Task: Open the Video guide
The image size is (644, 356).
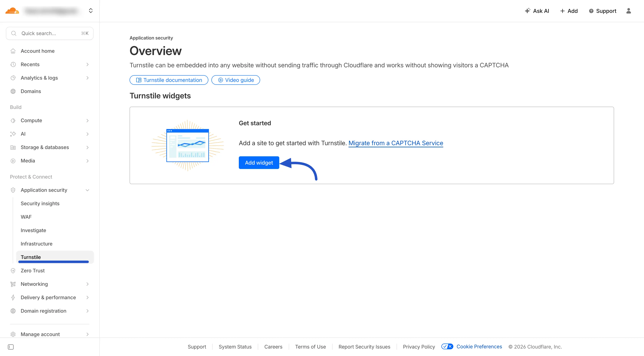Action: click(236, 80)
